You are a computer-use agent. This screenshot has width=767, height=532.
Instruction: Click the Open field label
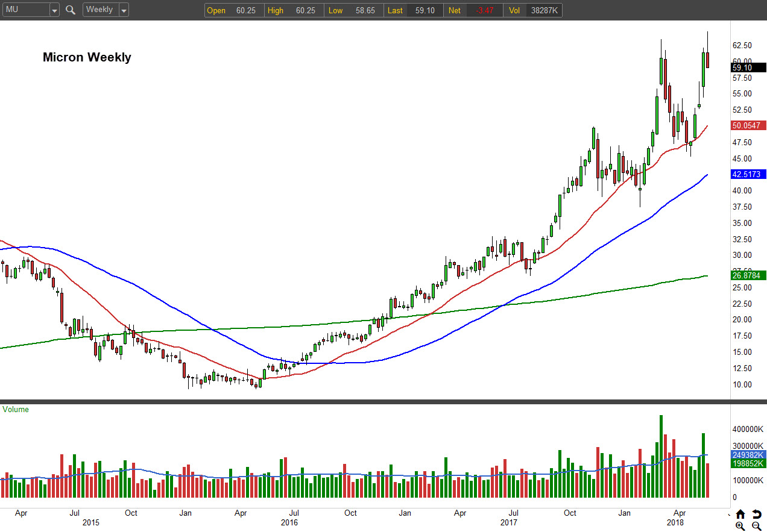point(216,10)
